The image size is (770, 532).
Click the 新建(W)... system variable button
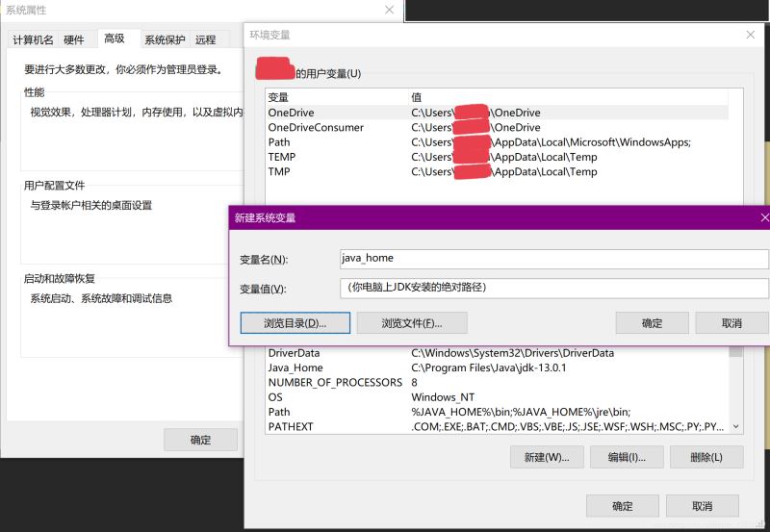click(547, 457)
